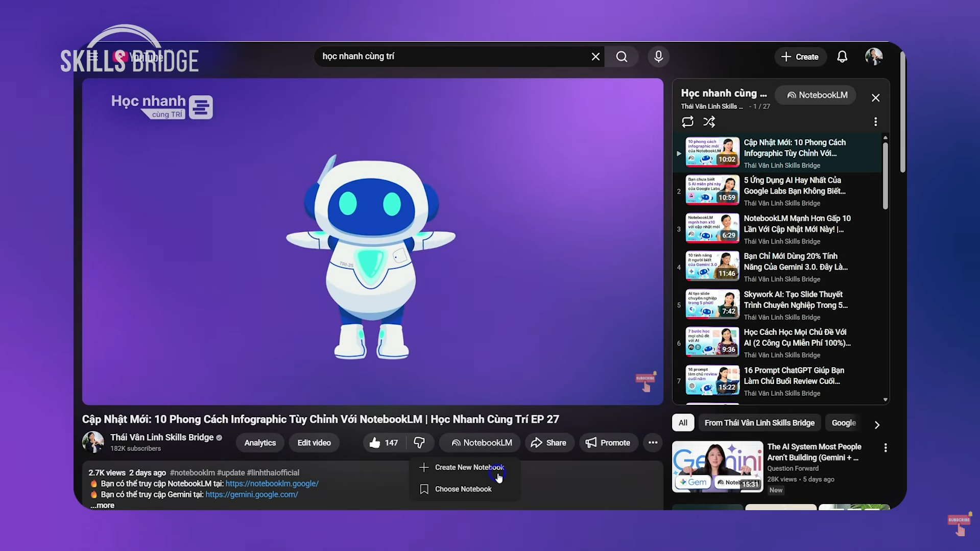
Task: Expand the description with ...more
Action: (102, 506)
